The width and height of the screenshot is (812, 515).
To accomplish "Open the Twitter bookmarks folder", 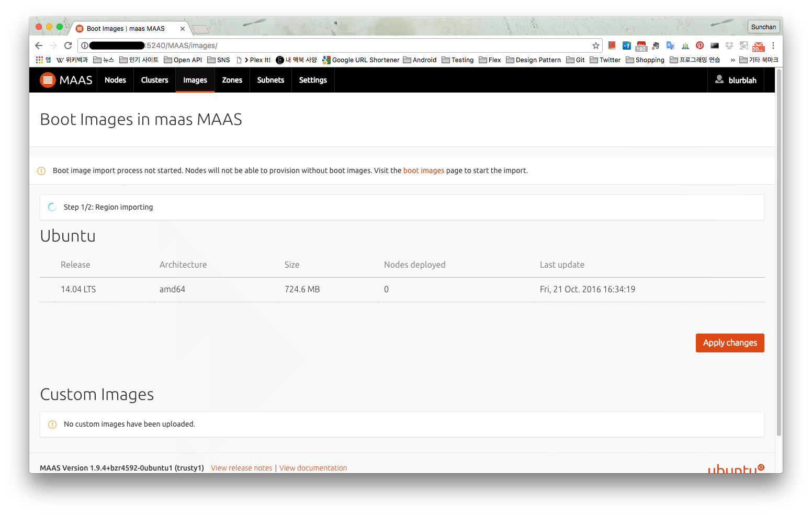I will tap(605, 60).
